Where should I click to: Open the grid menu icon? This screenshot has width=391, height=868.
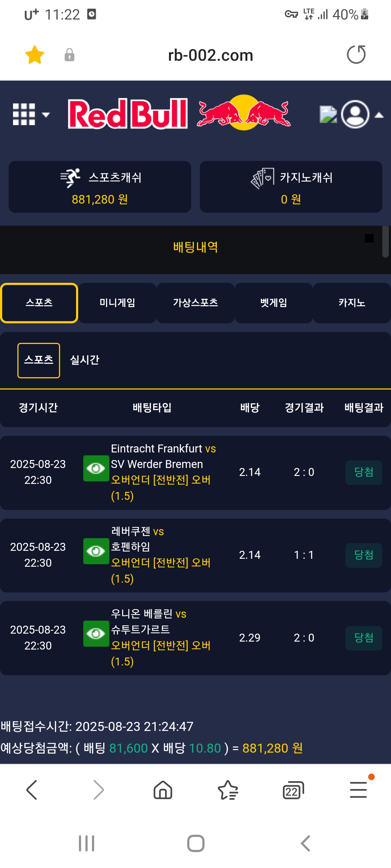(24, 114)
